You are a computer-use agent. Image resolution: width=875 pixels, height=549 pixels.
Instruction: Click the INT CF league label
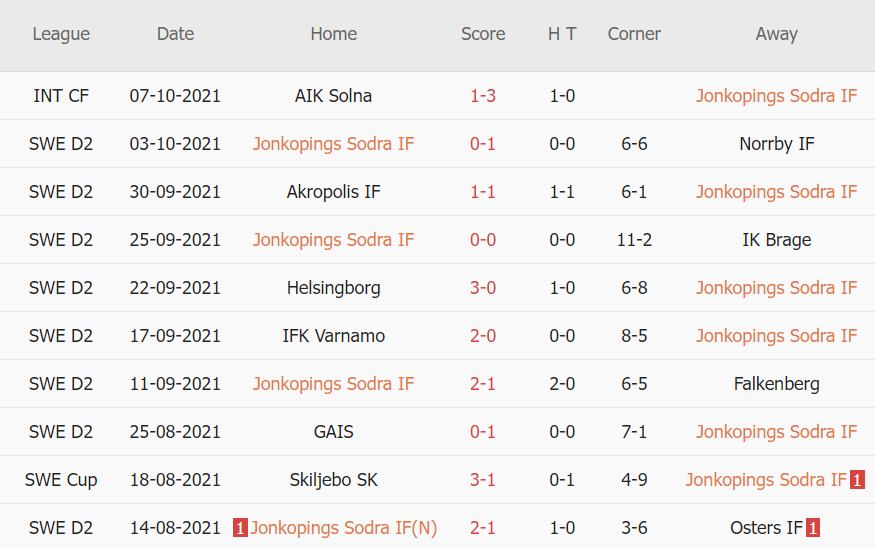point(61,96)
